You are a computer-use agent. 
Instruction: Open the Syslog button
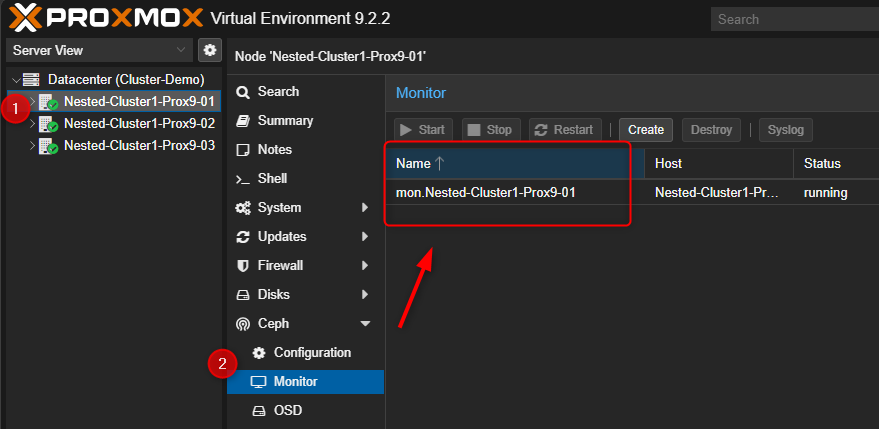tap(785, 130)
